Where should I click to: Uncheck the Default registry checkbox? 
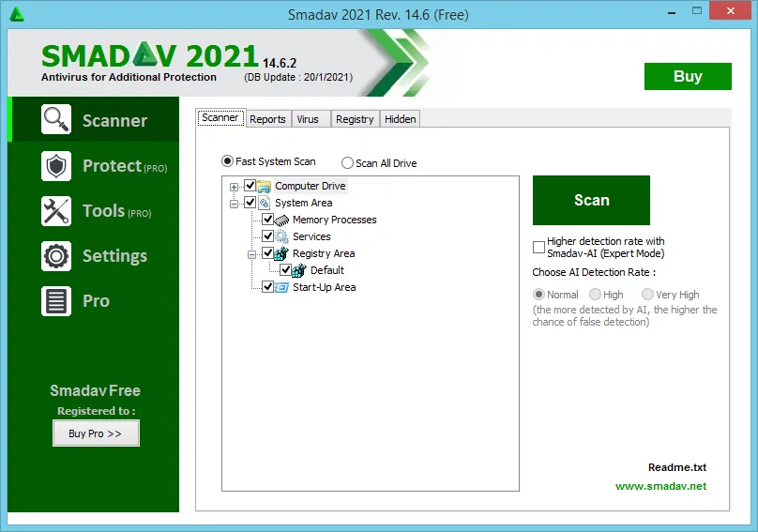(285, 270)
